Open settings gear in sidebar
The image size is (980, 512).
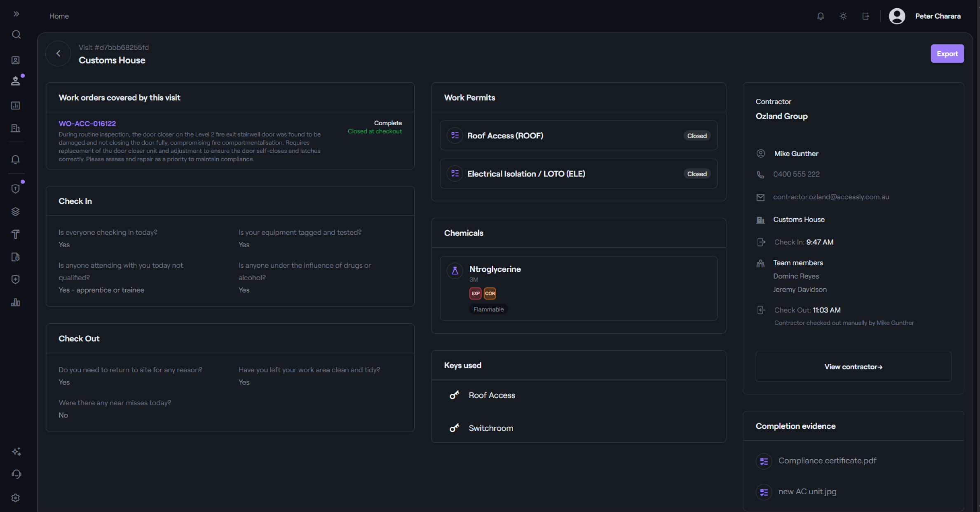pos(16,498)
